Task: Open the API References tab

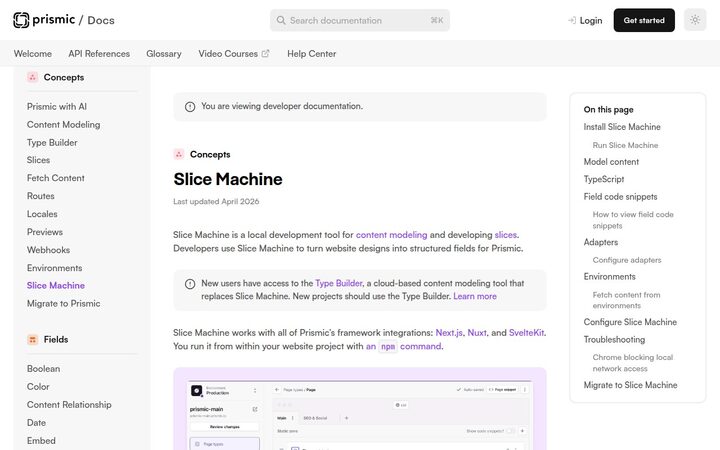Action: tap(99, 54)
